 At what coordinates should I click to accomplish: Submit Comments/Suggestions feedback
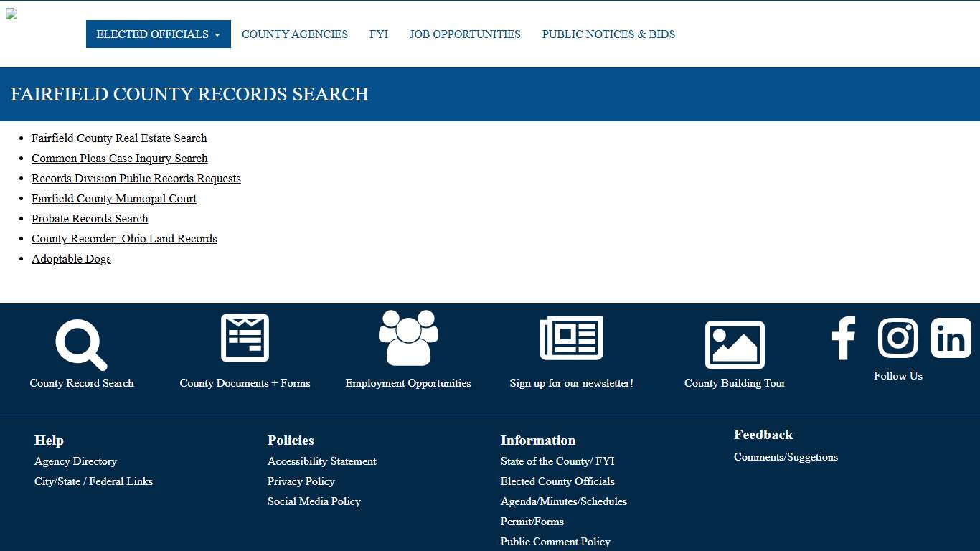786,457
